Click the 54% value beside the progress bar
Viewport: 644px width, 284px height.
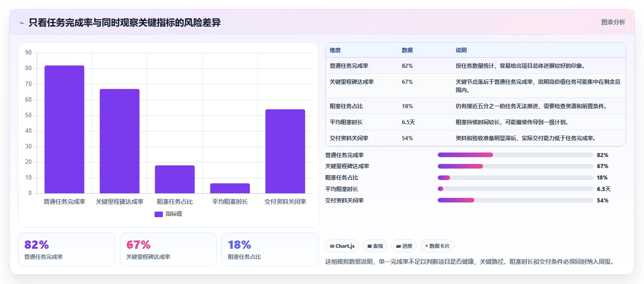602,200
